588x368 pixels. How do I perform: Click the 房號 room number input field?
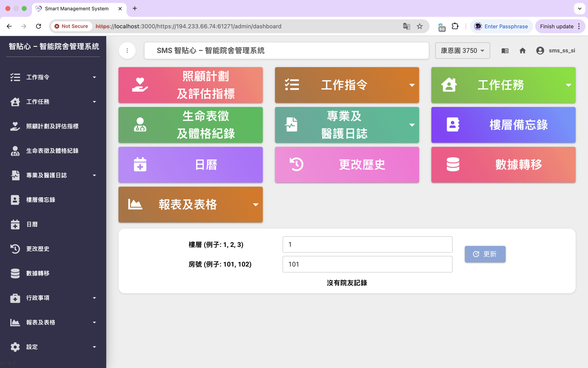coord(367,264)
